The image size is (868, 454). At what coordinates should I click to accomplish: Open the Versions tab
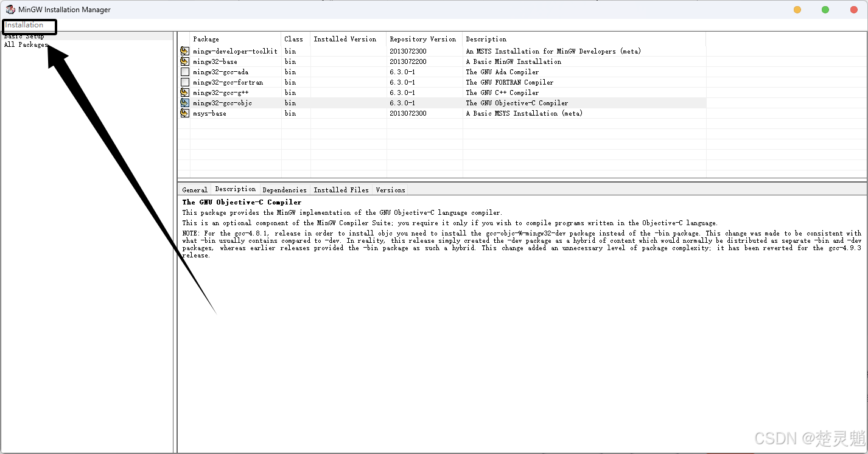(x=390, y=190)
